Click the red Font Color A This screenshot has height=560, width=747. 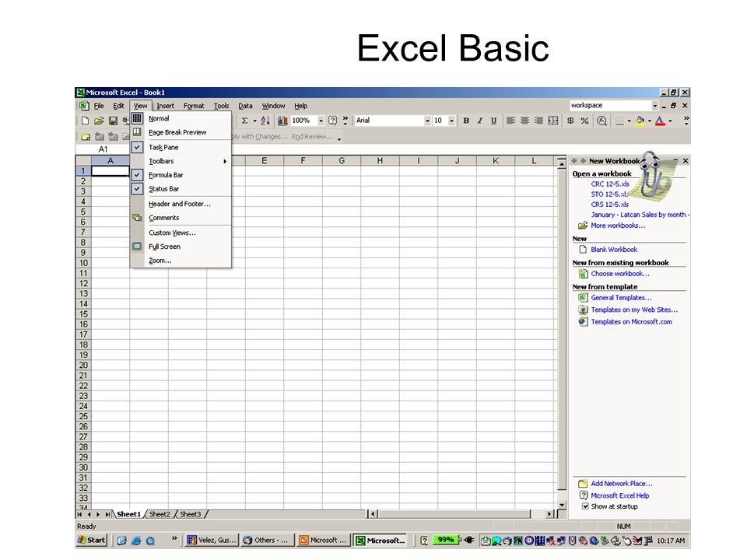click(660, 121)
